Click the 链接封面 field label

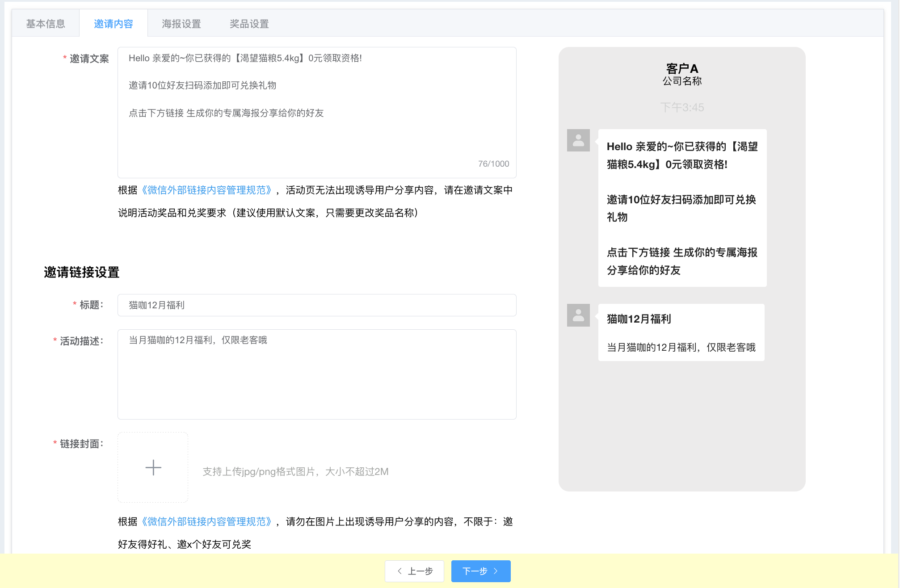point(81,444)
